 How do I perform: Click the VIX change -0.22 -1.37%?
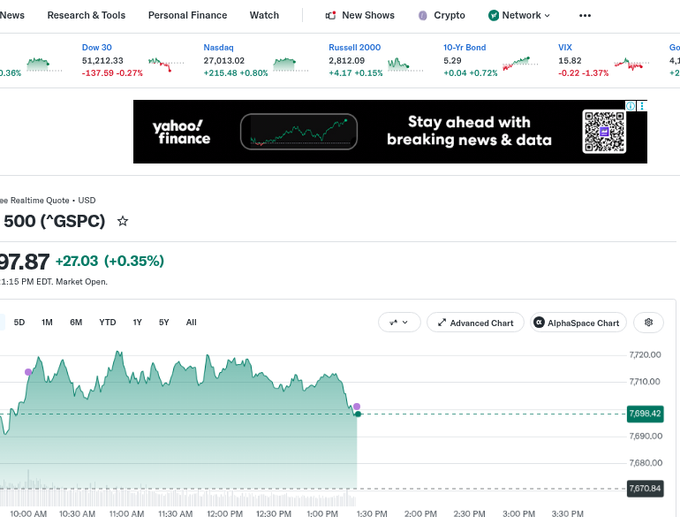pos(583,73)
